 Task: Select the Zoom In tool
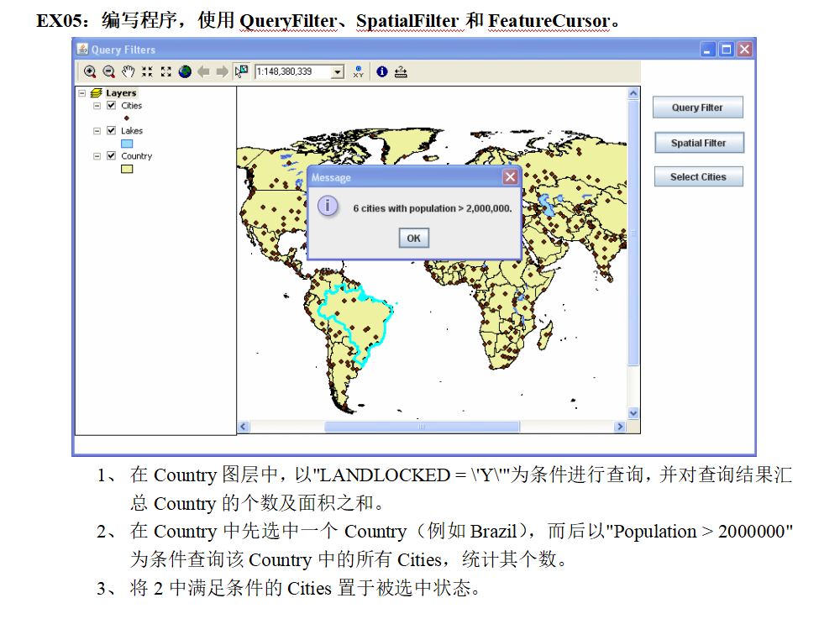pos(91,71)
